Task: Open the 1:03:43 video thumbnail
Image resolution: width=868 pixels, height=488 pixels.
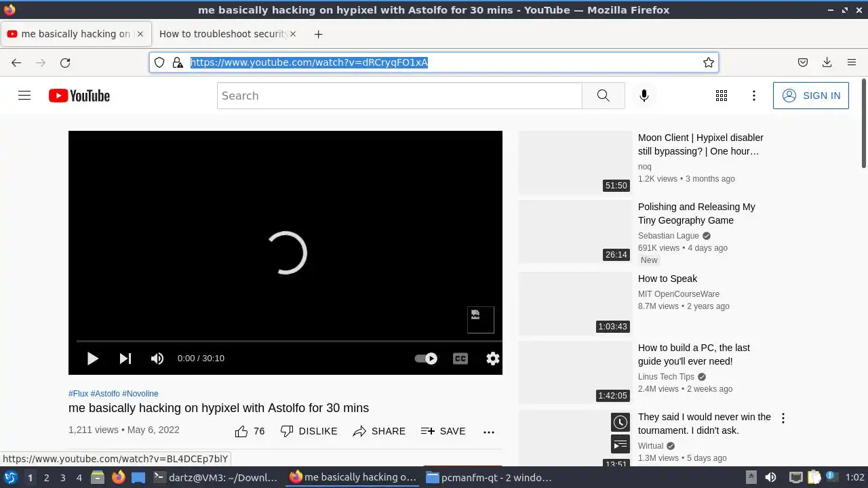Action: [575, 304]
